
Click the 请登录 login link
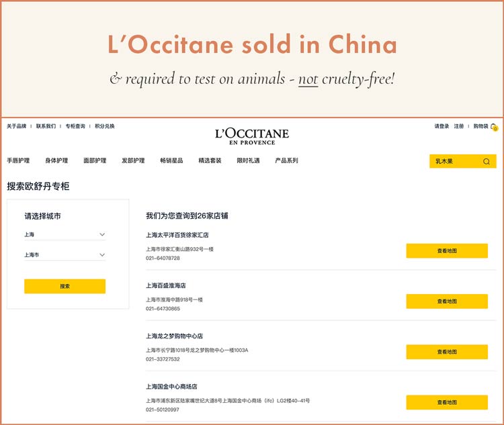pyautogui.click(x=442, y=126)
